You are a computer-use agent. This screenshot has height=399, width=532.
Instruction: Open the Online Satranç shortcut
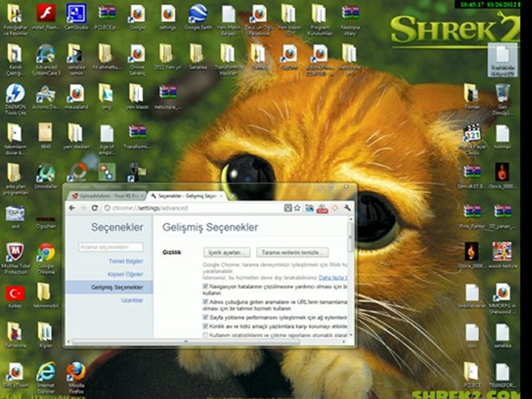pos(137,60)
